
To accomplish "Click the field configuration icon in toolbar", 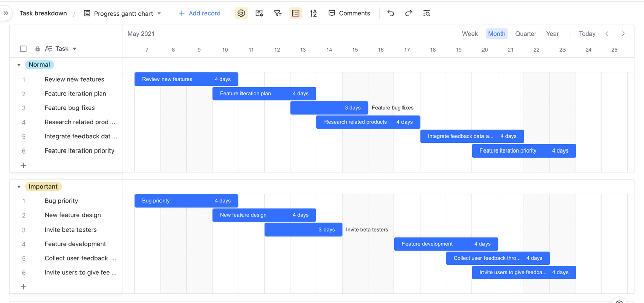I will 259,13.
